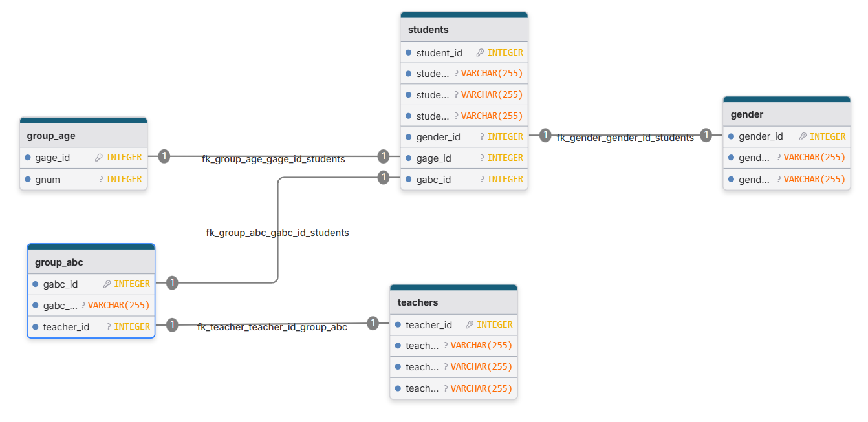Click the cardinality marker left of teachers' teacher_id
868x422 pixels.
tap(373, 323)
